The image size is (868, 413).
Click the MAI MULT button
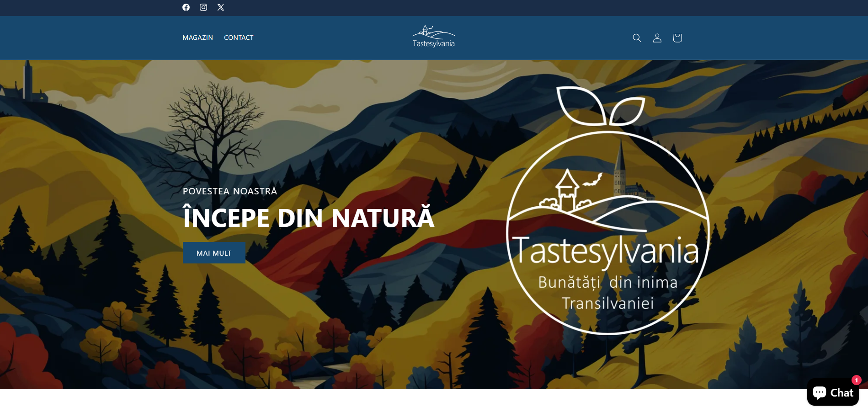(214, 253)
